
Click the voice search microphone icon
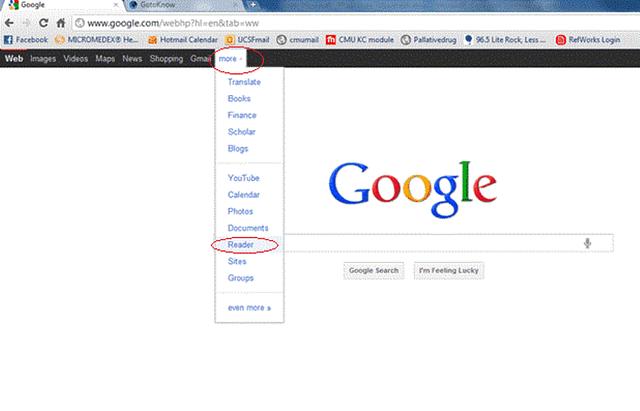click(x=587, y=243)
